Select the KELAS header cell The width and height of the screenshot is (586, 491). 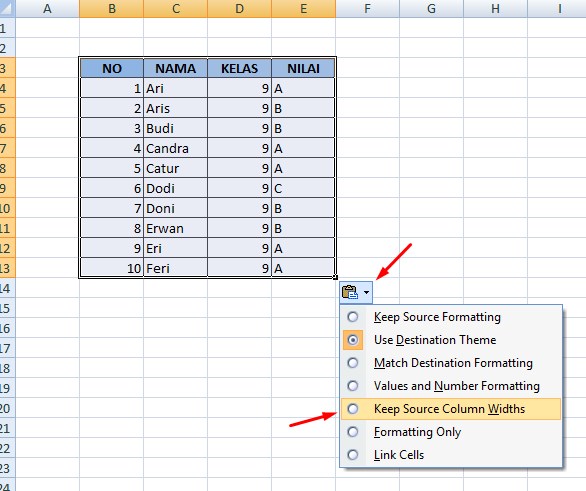click(x=239, y=68)
